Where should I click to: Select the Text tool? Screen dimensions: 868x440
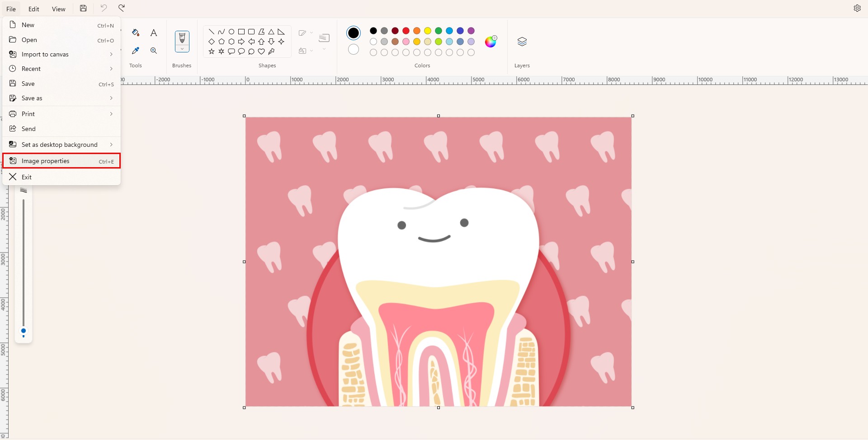coord(154,33)
